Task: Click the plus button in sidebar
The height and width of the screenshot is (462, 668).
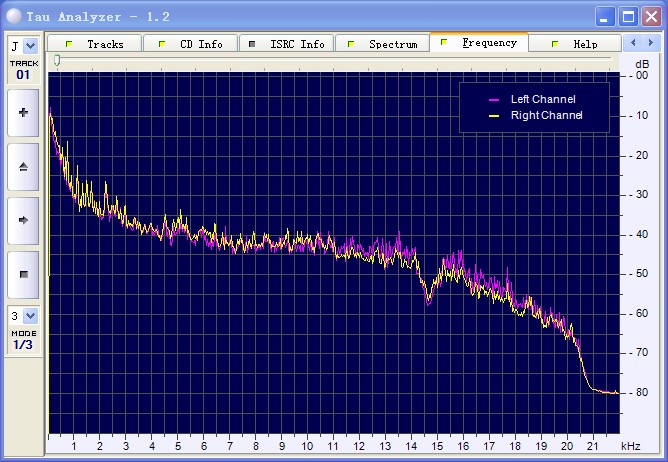Action: [23, 113]
